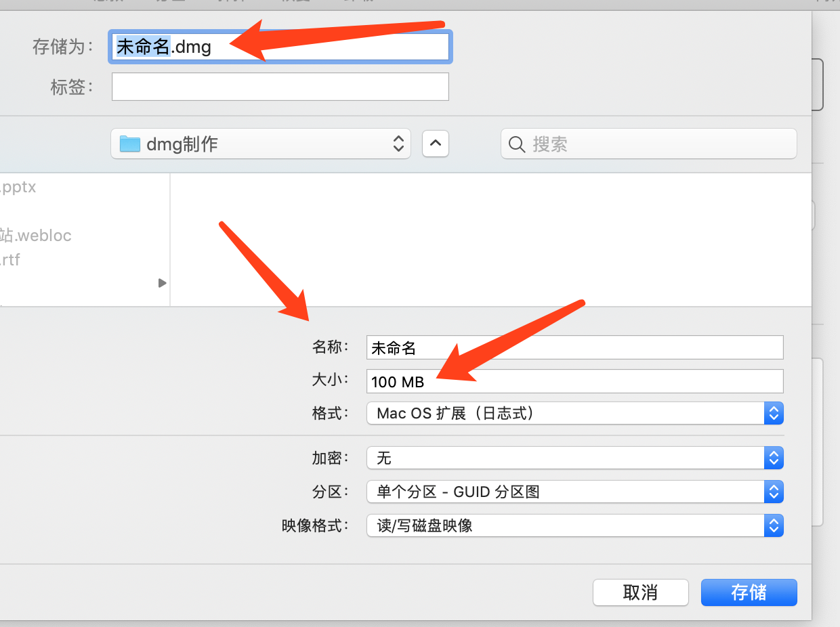840x627 pixels.
Task: Click the 存储 save button
Action: pyautogui.click(x=749, y=592)
